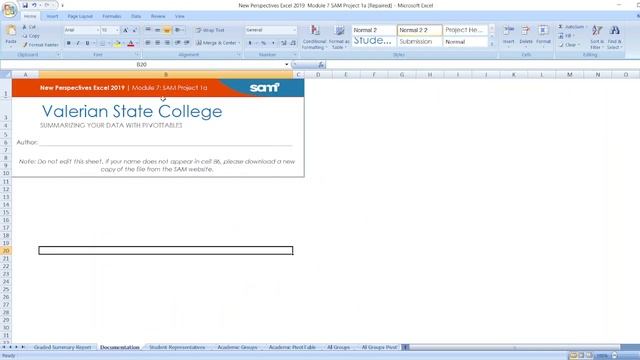Apply the Submission cell style
The image size is (640, 360).
pos(420,42)
